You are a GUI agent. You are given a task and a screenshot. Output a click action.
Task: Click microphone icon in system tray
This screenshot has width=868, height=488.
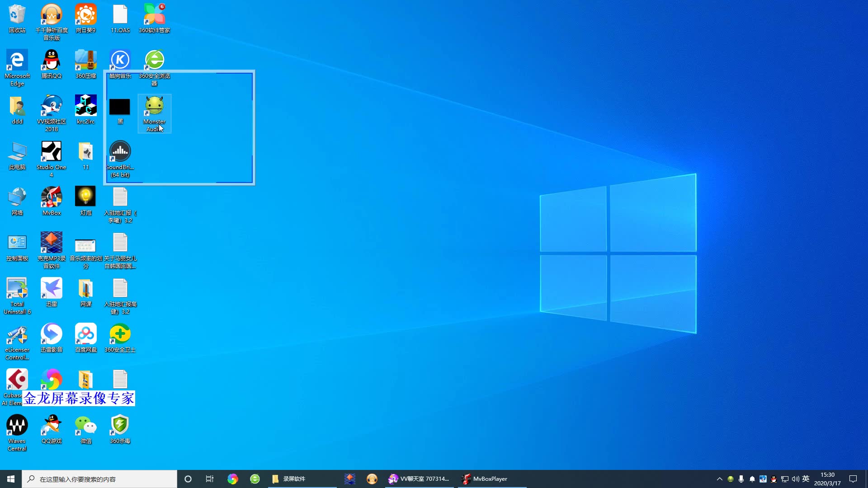(741, 479)
